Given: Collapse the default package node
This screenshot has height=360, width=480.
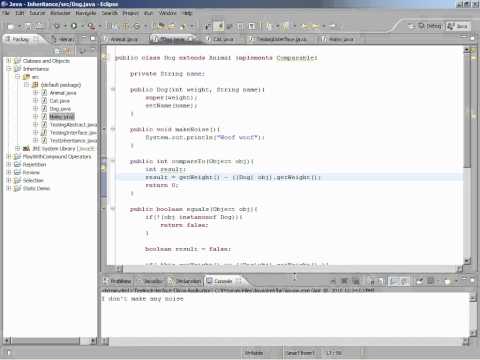Looking at the screenshot, I should point(26,85).
